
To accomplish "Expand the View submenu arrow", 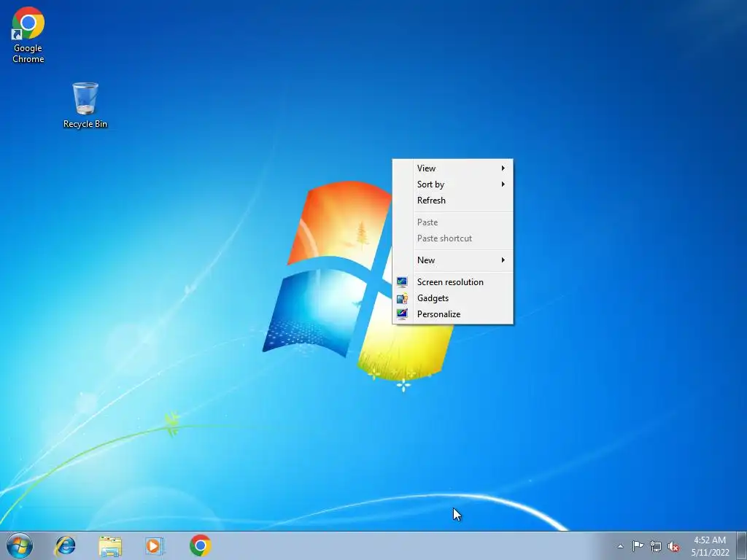I will 503,168.
